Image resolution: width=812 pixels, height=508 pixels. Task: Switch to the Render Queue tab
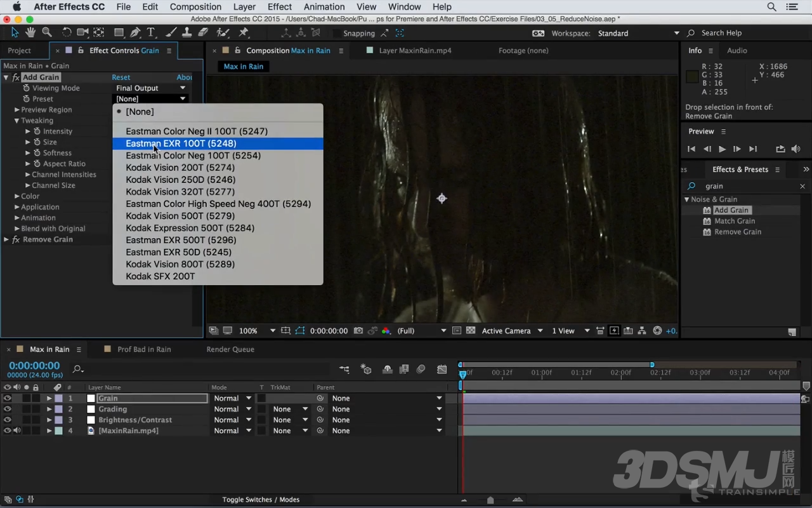point(230,349)
